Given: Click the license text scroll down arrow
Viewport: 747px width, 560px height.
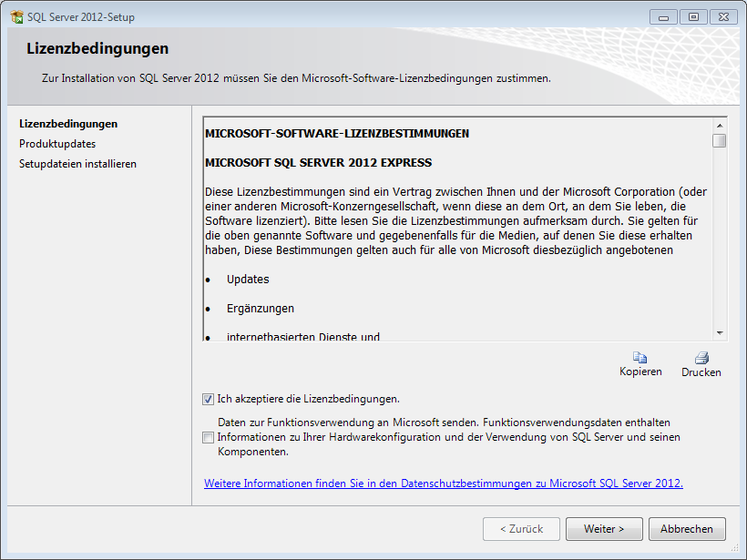Looking at the screenshot, I should pos(720,334).
